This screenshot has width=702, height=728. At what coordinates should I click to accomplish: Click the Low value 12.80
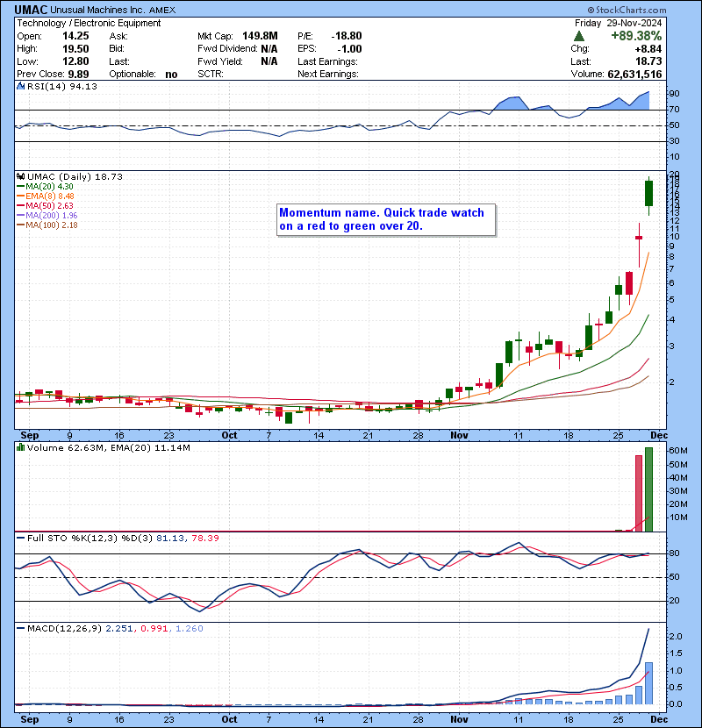pyautogui.click(x=75, y=61)
